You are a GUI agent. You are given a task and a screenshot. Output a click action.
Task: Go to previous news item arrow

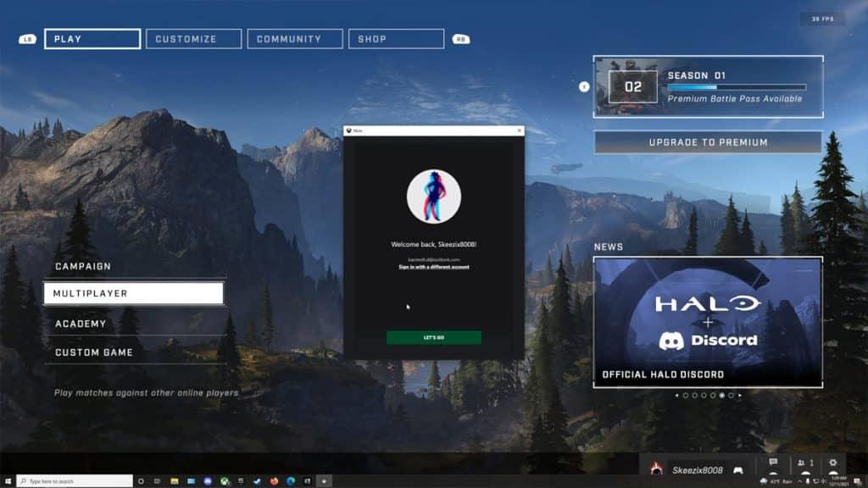(676, 395)
